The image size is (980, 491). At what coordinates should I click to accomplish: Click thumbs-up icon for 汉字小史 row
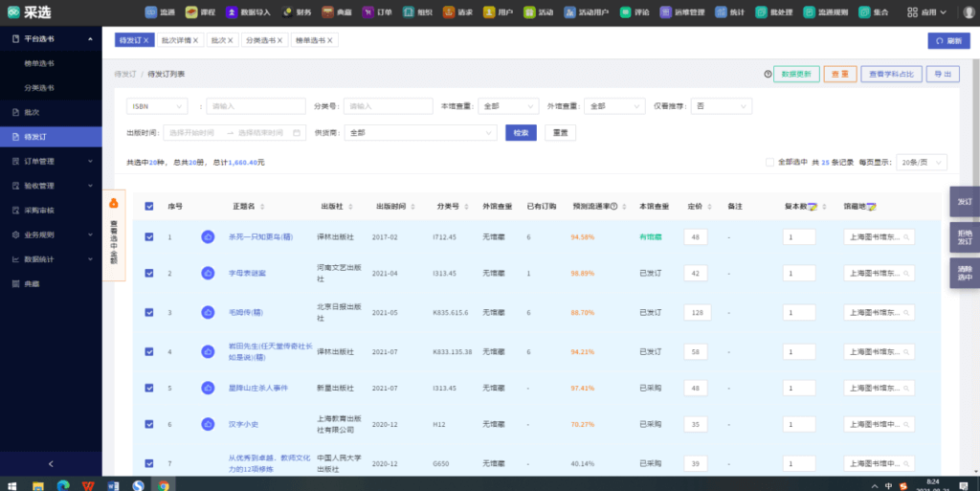point(208,424)
